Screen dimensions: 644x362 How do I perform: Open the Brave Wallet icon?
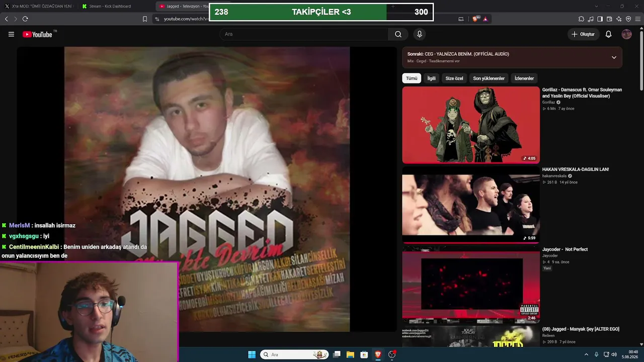tap(609, 19)
